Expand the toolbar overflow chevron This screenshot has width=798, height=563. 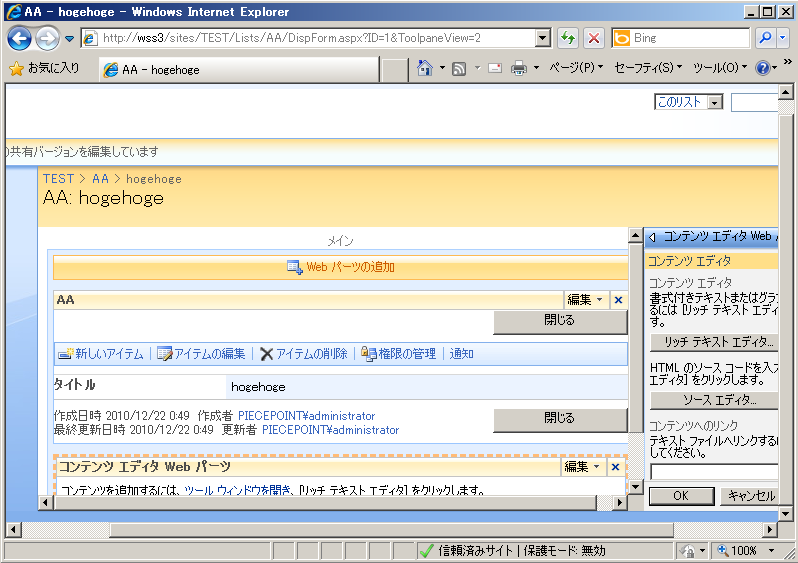tap(787, 62)
